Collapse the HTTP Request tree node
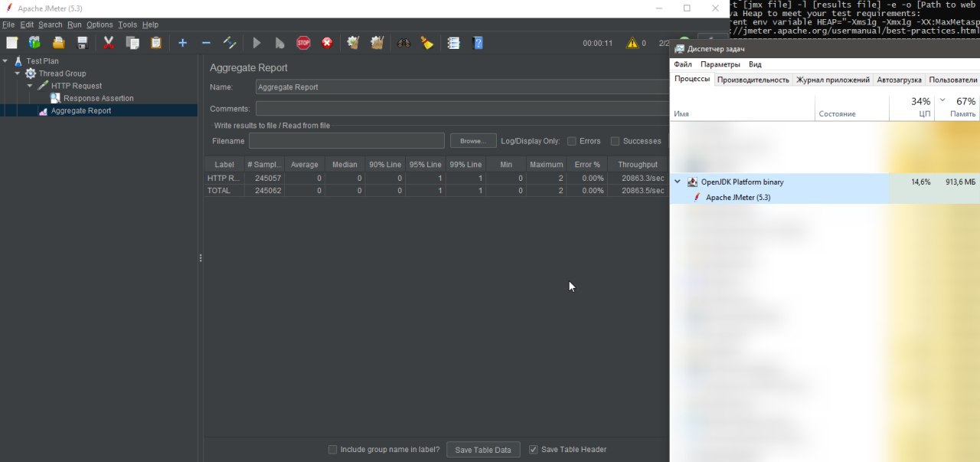This screenshot has width=980, height=462. coord(30,86)
